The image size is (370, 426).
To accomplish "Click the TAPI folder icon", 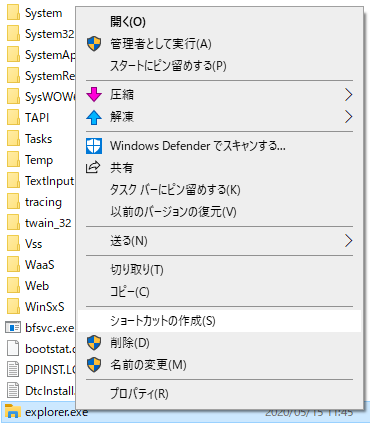I will coord(13,117).
